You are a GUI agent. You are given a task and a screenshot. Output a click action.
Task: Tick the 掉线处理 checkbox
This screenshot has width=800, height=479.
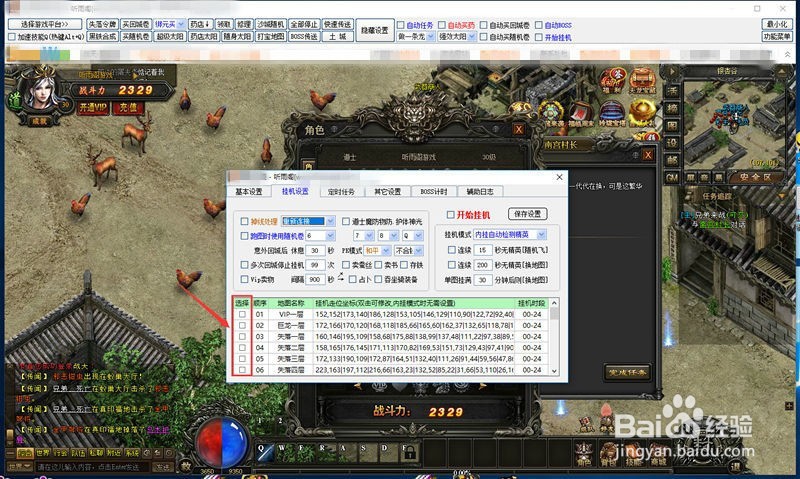[x=244, y=221]
